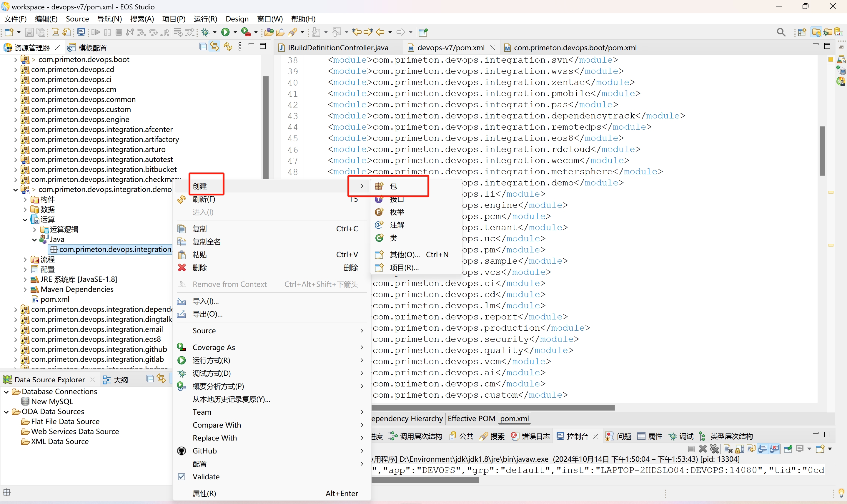Collapse com.primeton.devops.integration.demo project node

pyautogui.click(x=16, y=190)
